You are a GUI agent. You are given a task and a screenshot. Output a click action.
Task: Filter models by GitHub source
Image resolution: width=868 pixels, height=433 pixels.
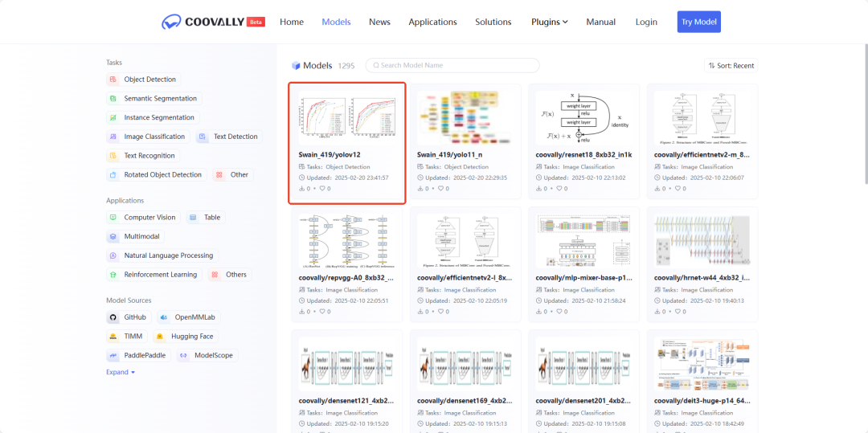[x=129, y=317]
